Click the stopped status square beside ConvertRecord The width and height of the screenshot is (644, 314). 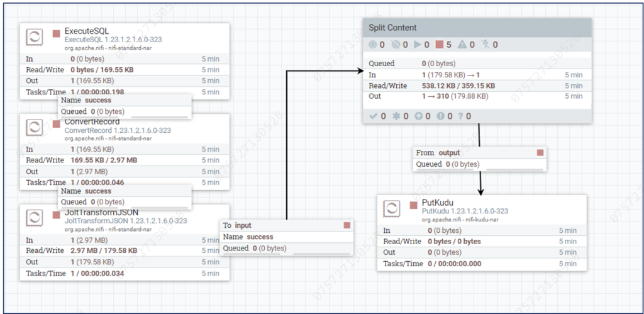coord(56,124)
